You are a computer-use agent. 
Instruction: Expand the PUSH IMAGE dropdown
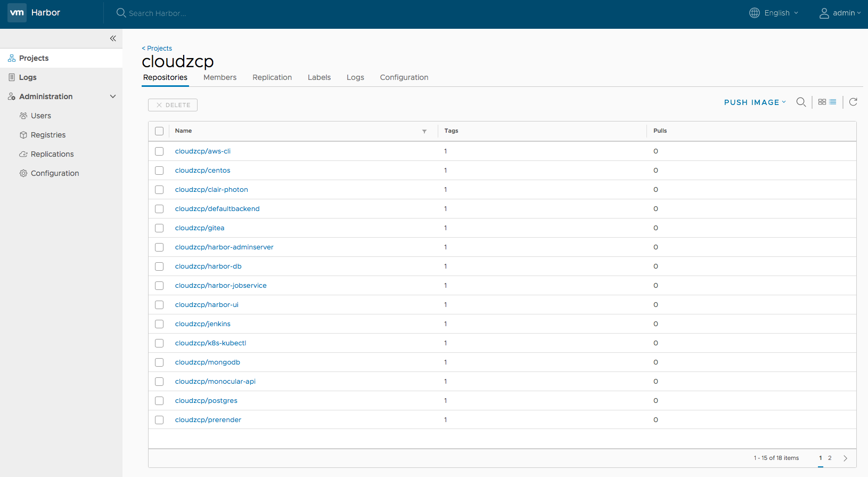(755, 102)
